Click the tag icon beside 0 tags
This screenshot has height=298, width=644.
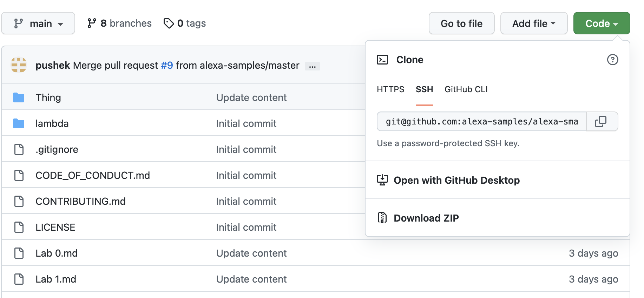(x=169, y=23)
